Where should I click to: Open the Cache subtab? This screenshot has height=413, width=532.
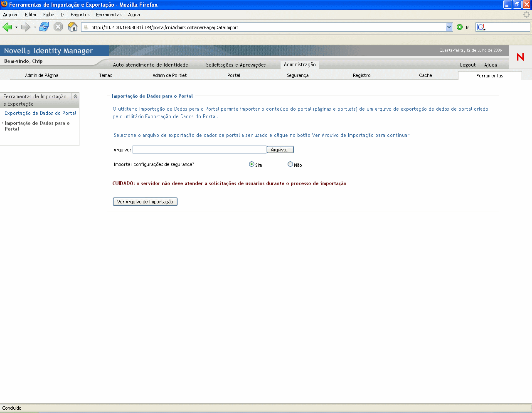[x=426, y=75]
